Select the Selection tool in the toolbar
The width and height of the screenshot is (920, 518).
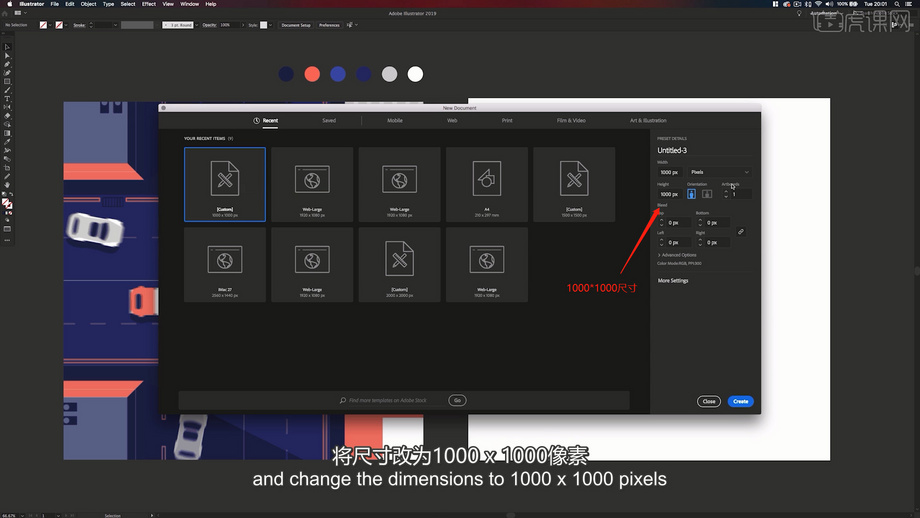pos(7,47)
